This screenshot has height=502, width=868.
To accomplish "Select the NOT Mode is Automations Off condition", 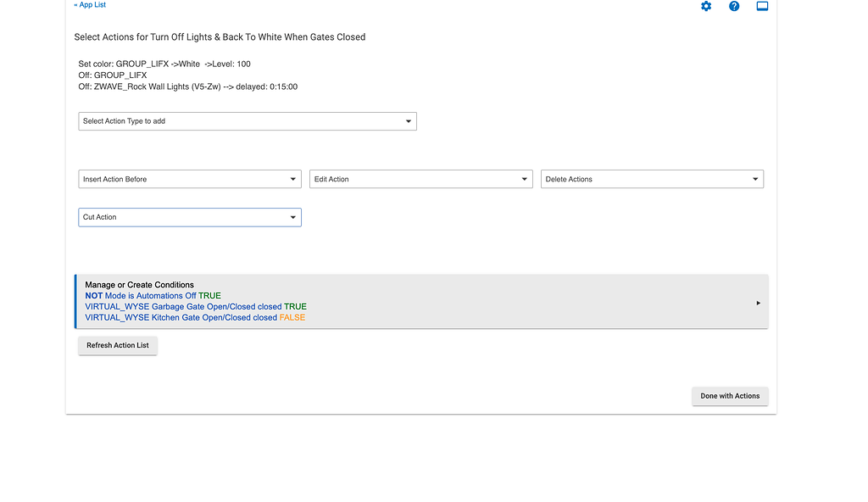I will coord(153,296).
